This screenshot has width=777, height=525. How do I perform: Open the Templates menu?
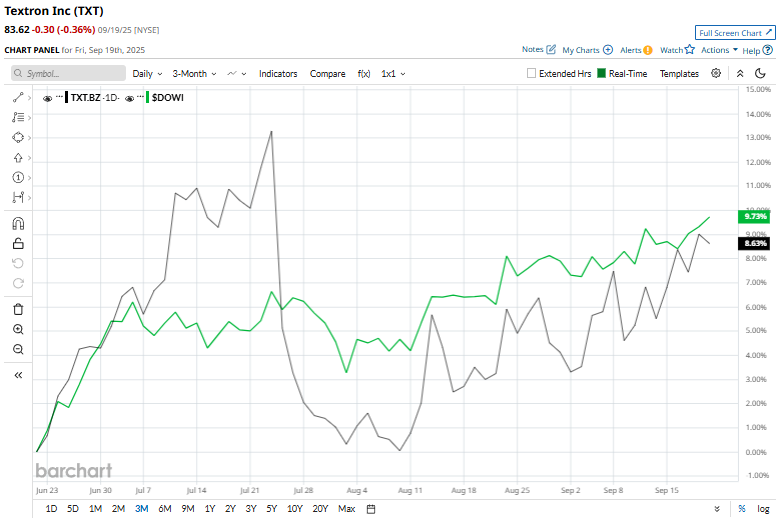[x=679, y=73]
